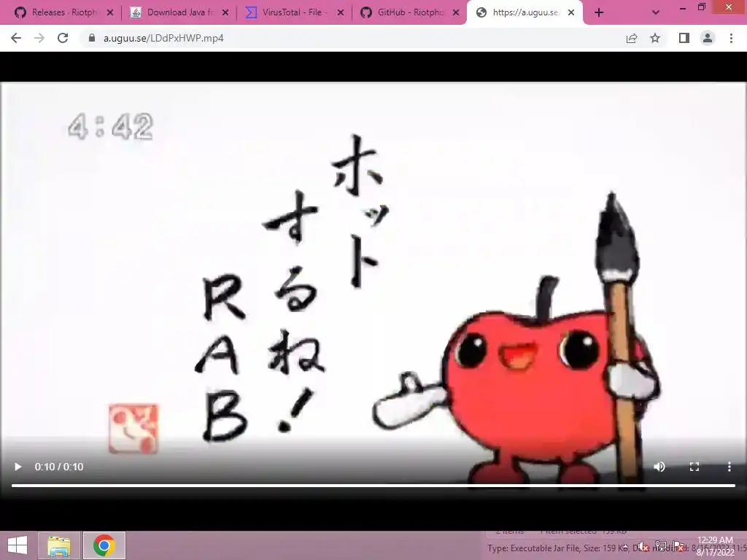Image resolution: width=747 pixels, height=560 pixels.
Task: Seek on the video progress bar
Action: (x=373, y=486)
